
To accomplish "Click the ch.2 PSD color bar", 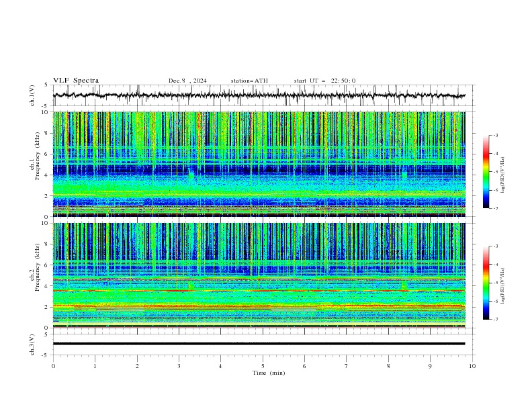I will (x=486, y=283).
